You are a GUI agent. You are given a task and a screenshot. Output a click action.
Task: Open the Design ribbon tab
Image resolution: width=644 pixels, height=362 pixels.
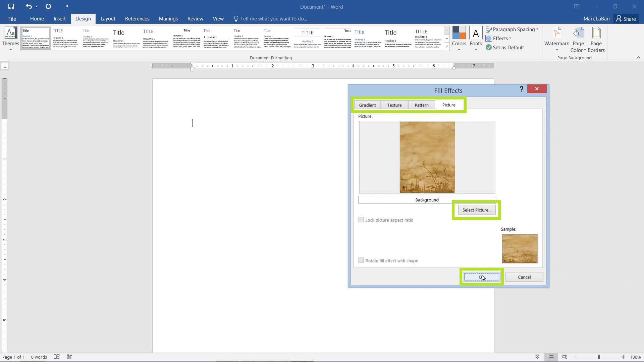point(83,18)
